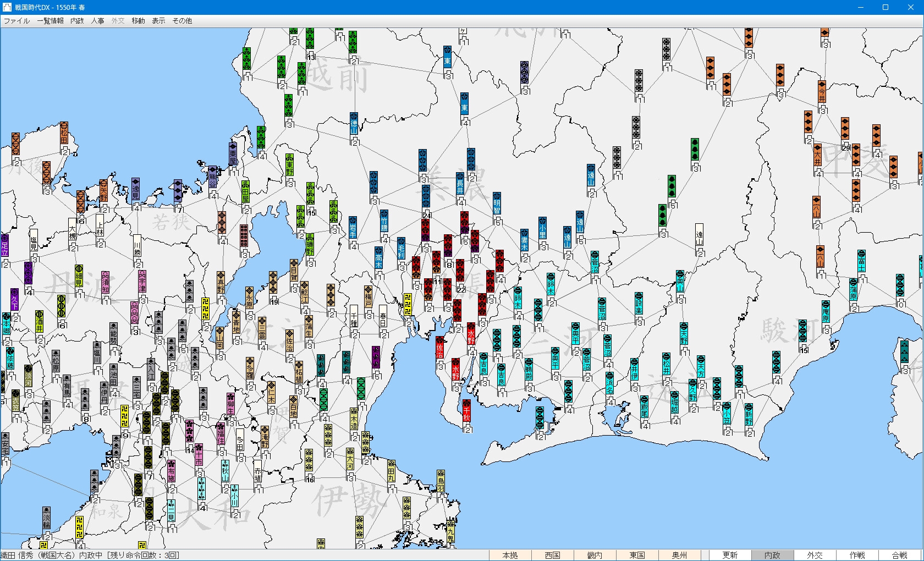Select the 明智 clan banner

497,203
